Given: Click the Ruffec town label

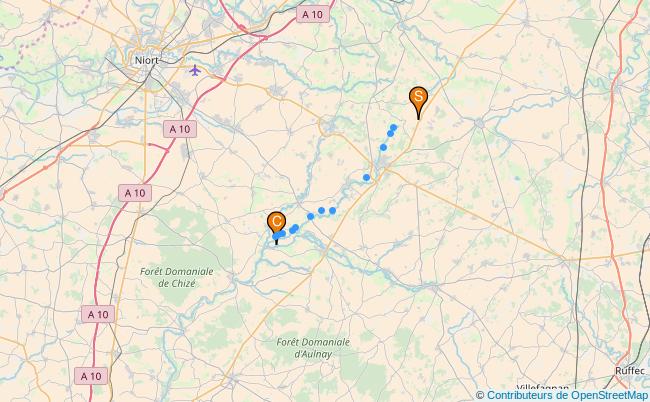Looking at the screenshot, I should pyautogui.click(x=630, y=371).
